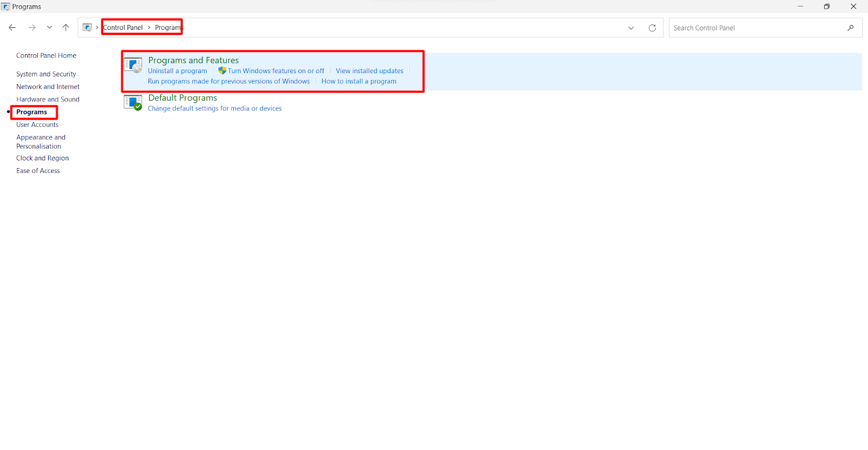The width and height of the screenshot is (868, 450).
Task: Click Change default settings for media or devices
Action: 215,108
